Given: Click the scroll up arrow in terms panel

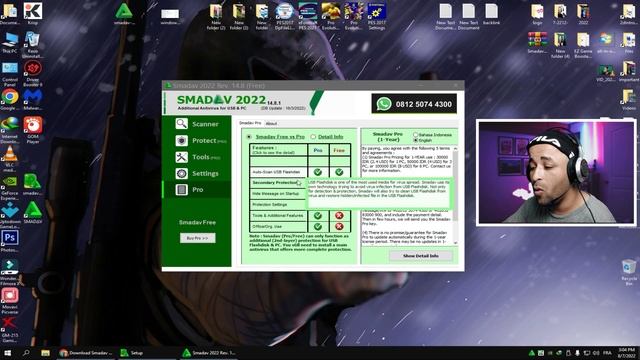Looking at the screenshot, I should coord(456,148).
